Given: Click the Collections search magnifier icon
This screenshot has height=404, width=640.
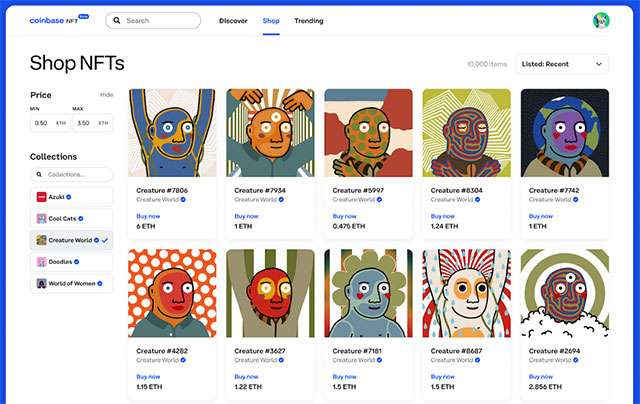Looking at the screenshot, I should click(41, 175).
